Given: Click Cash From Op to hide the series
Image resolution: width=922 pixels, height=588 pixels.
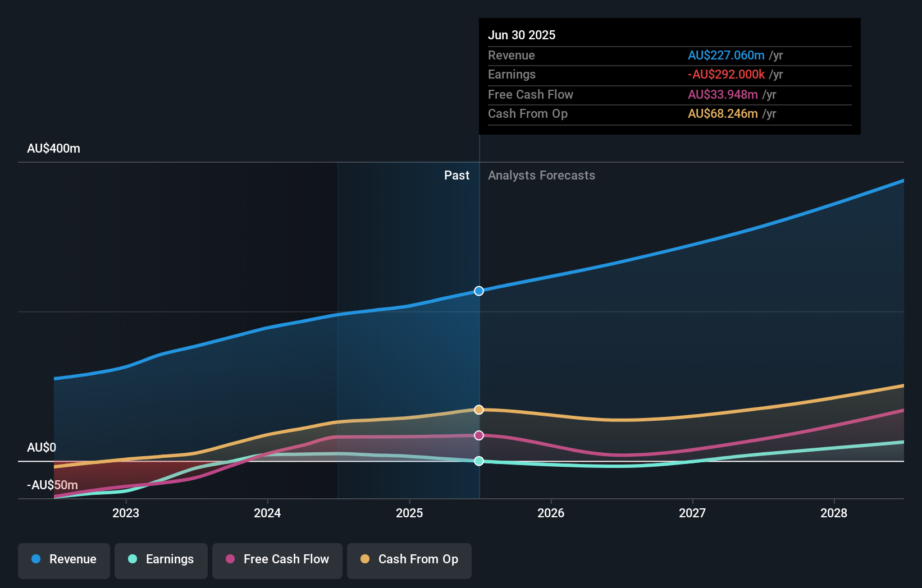Looking at the screenshot, I should pos(409,559).
